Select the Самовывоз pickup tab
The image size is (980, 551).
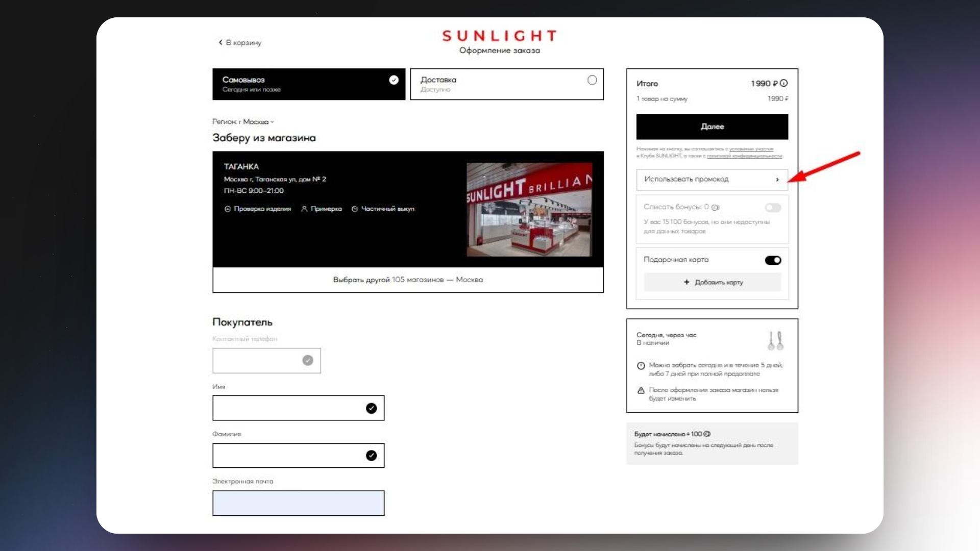[x=309, y=84]
